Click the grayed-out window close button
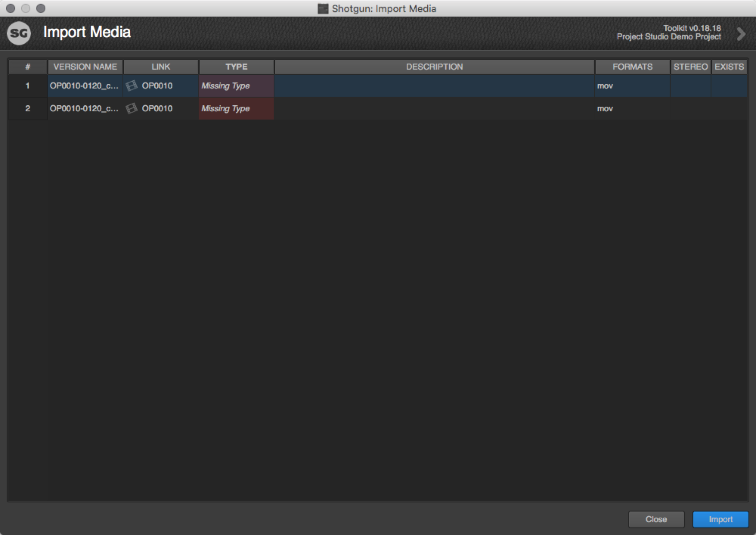Image resolution: width=756 pixels, height=535 pixels. pyautogui.click(x=11, y=8)
